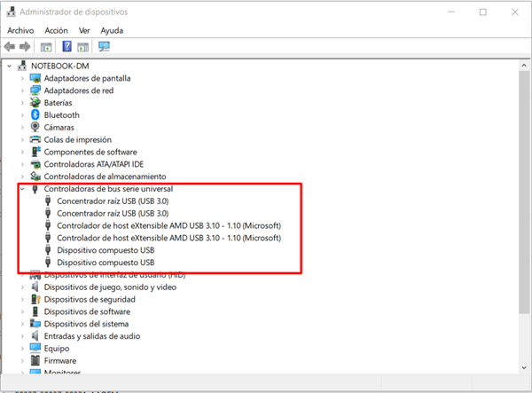Click the Componentes de software icon
Image resolution: width=532 pixels, height=393 pixels.
(x=35, y=152)
